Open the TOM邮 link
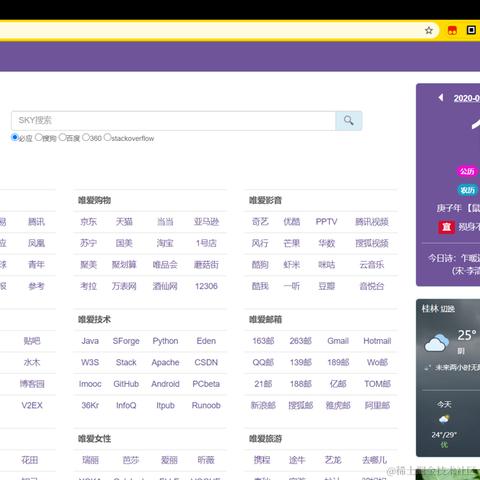This screenshot has width=480, height=480. click(377, 384)
